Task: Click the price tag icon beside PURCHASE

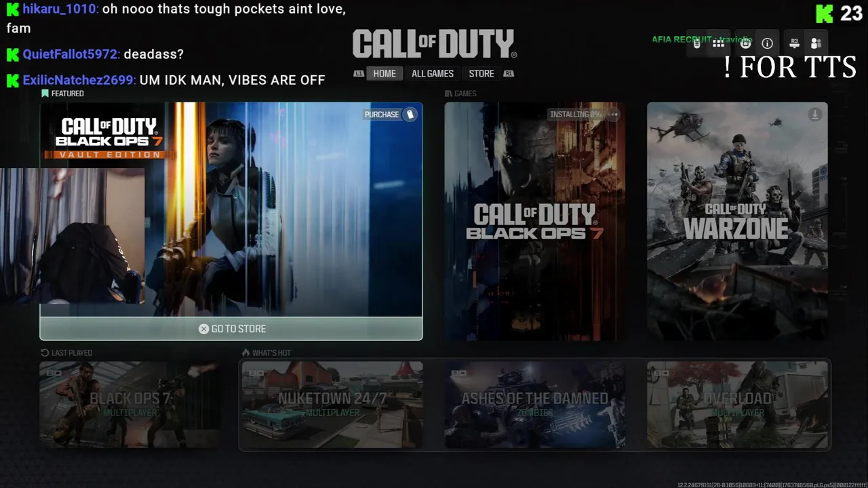Action: pyautogui.click(x=410, y=115)
